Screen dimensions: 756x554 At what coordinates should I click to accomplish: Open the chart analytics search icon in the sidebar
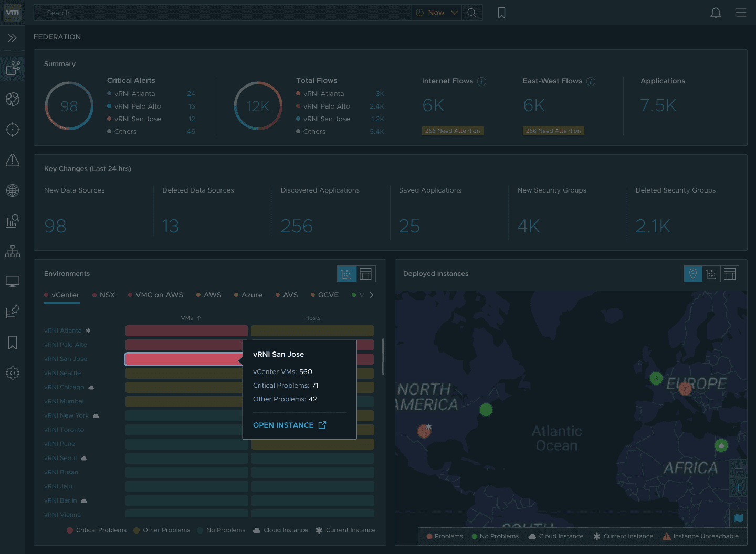pos(13,221)
